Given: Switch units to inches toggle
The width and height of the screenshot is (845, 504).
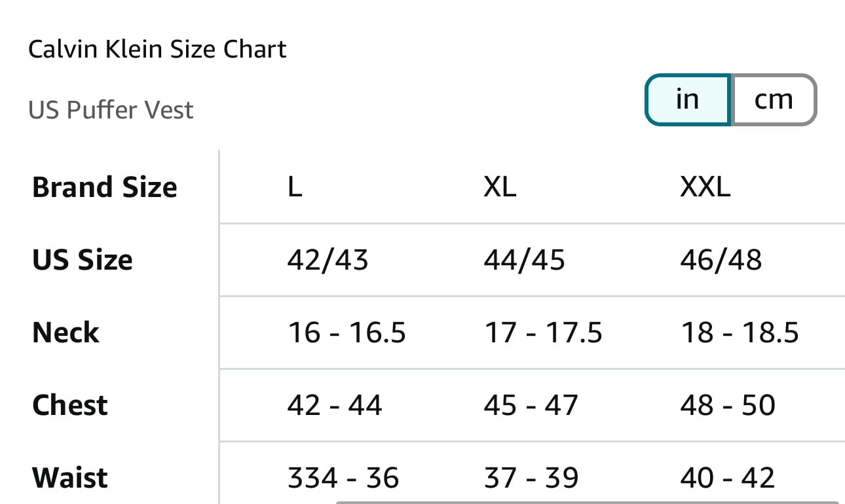Looking at the screenshot, I should [688, 99].
